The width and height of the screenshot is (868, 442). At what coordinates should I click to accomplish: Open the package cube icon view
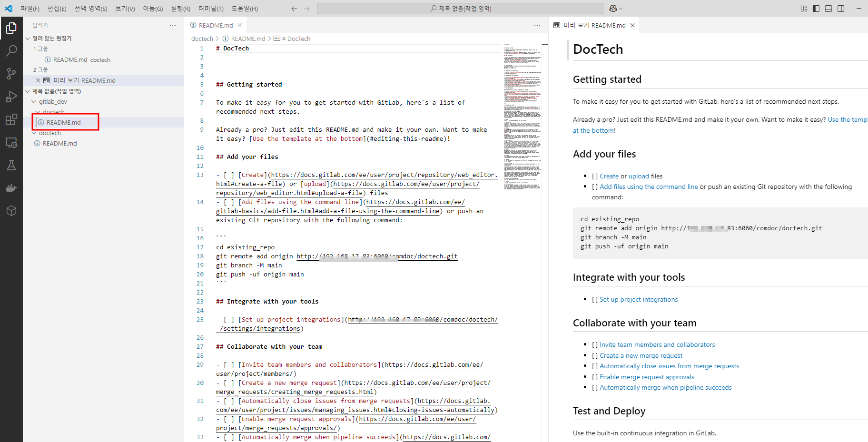tap(11, 211)
